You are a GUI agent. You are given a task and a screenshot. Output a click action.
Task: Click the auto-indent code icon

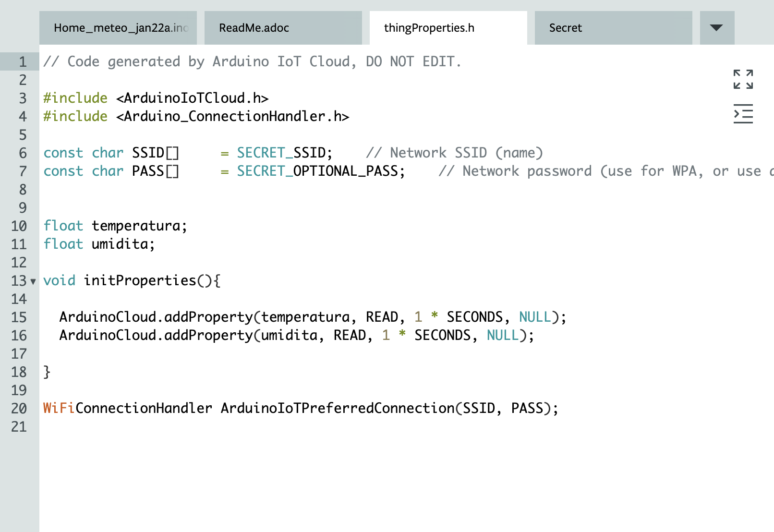point(743,114)
